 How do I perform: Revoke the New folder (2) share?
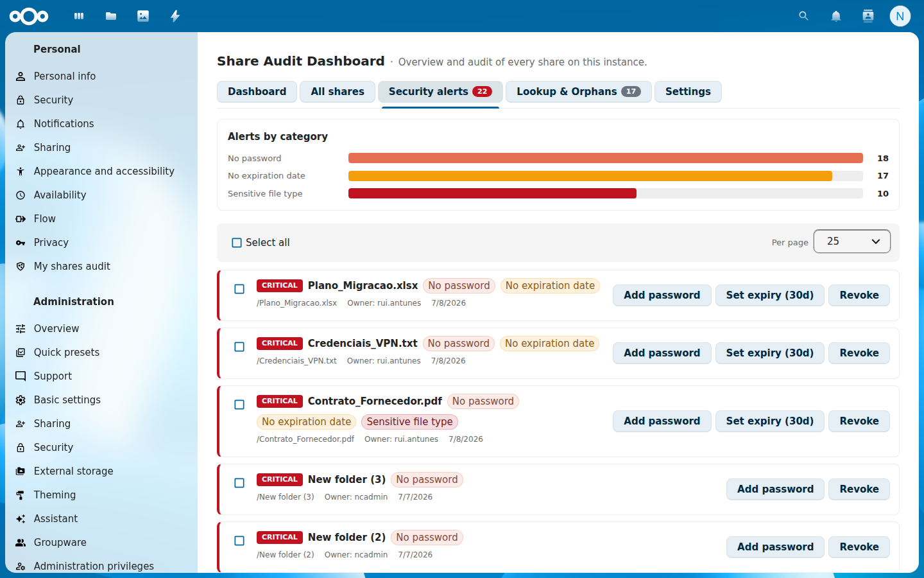click(x=859, y=547)
